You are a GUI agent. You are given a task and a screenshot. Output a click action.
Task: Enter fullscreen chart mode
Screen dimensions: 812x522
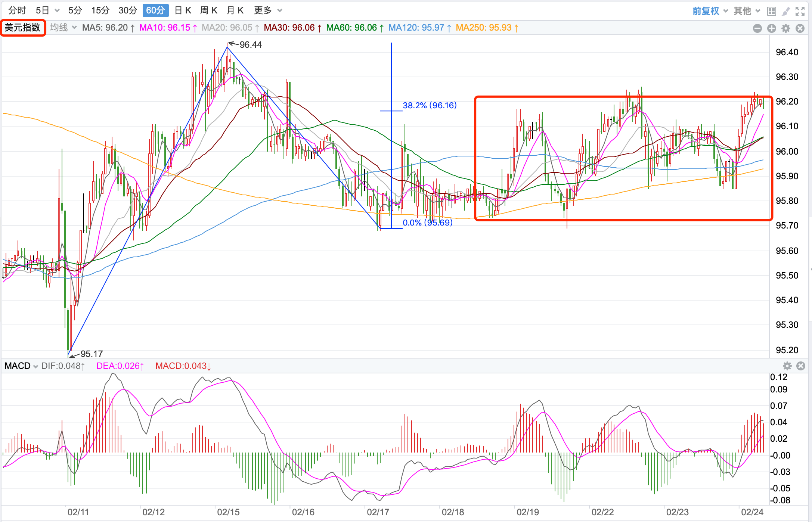tap(800, 11)
